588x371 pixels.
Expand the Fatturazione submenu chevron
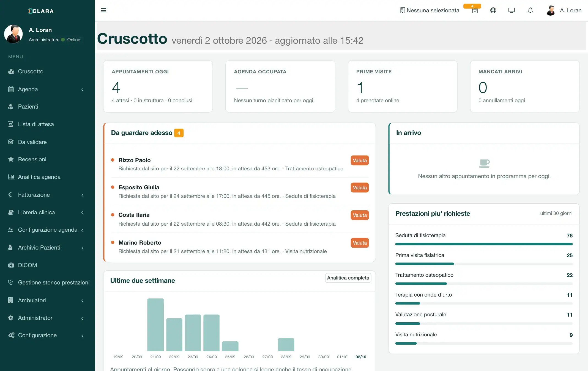point(82,195)
